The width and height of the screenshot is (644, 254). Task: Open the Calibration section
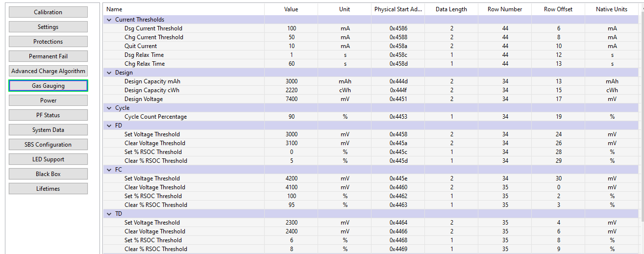click(x=48, y=12)
